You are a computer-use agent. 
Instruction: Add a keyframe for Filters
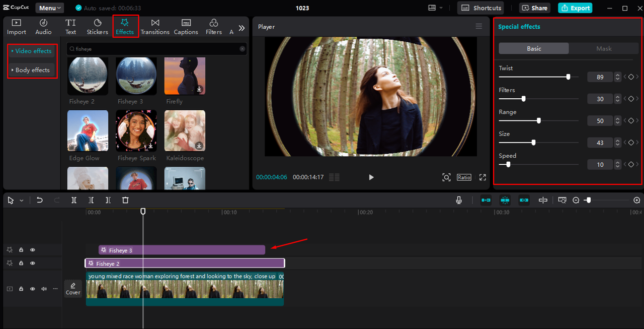pos(631,99)
